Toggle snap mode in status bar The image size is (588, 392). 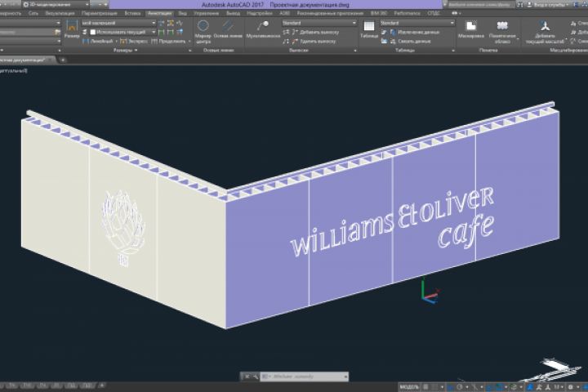pyautogui.click(x=434, y=387)
